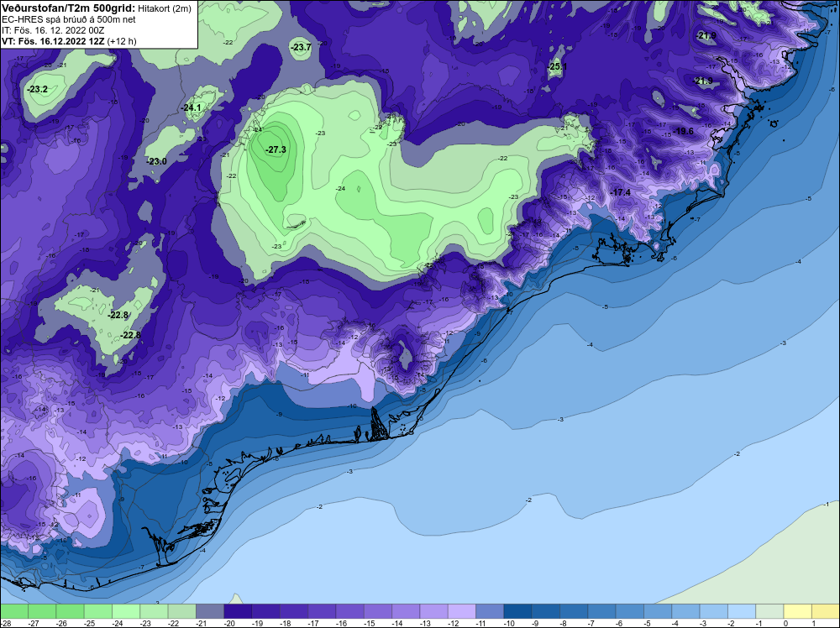
Task: Click the dark blue legend swatch for -10
Action: pyautogui.click(x=517, y=611)
